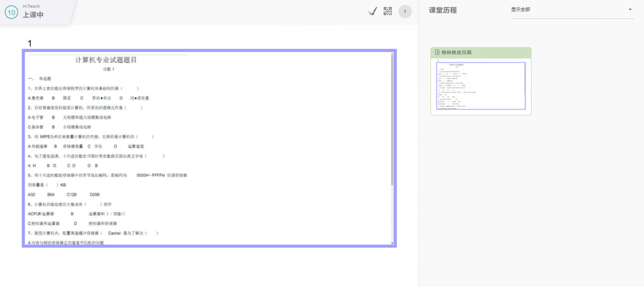Click the document title 计算机专业试题题目

point(106,60)
